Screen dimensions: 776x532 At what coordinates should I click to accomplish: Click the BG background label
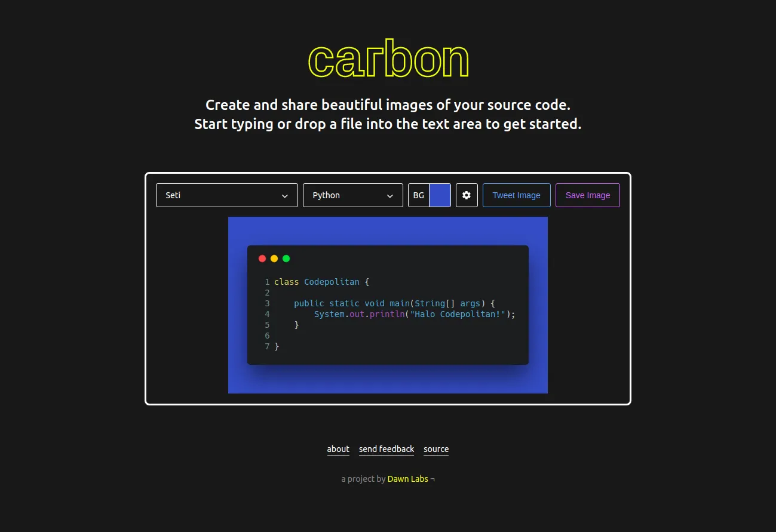[419, 195]
